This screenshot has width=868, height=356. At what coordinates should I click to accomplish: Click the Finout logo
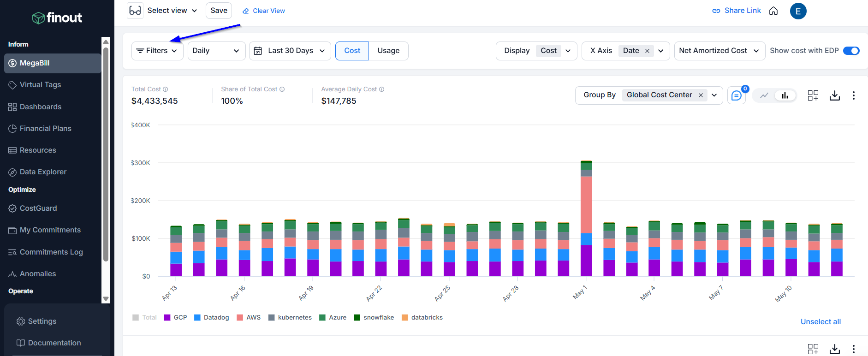pos(57,18)
